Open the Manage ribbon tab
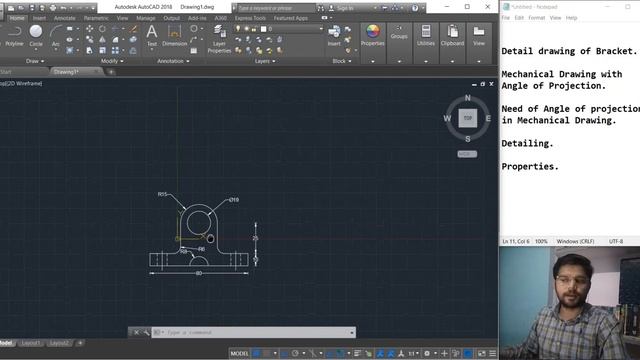 (x=146, y=18)
